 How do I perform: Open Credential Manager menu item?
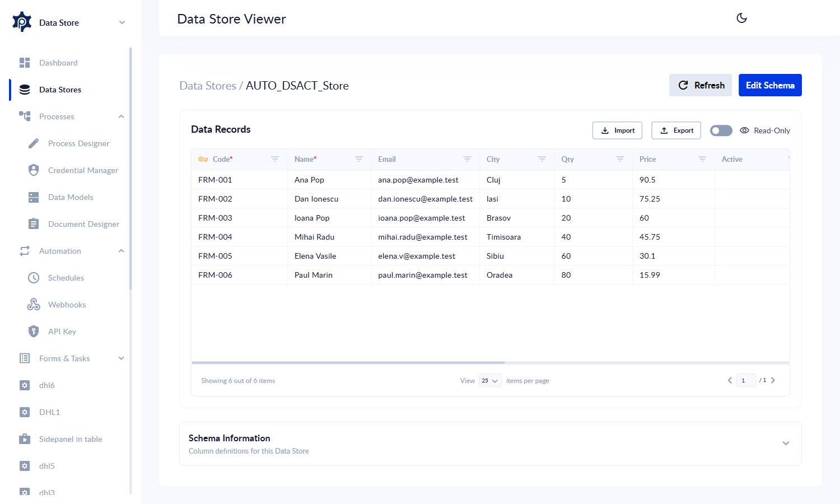tap(83, 170)
